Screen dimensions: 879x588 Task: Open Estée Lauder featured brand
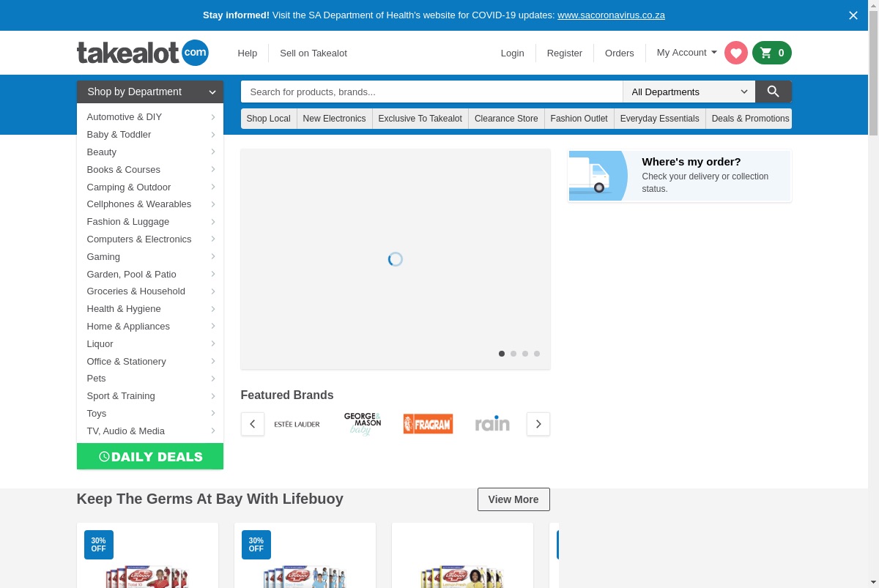tap(297, 424)
